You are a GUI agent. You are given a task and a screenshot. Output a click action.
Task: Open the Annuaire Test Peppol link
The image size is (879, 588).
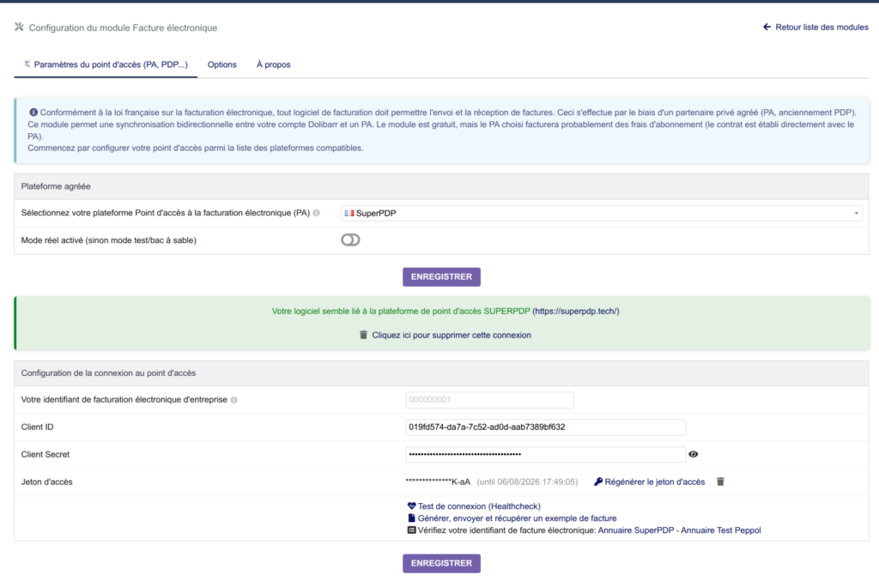point(721,530)
